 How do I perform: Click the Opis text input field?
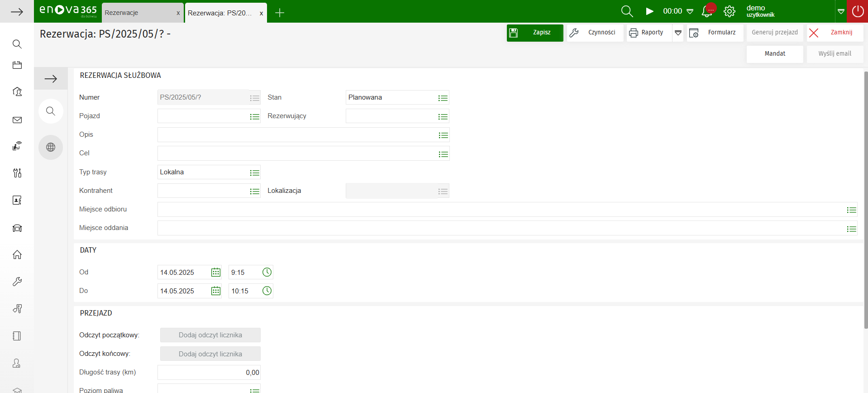297,135
